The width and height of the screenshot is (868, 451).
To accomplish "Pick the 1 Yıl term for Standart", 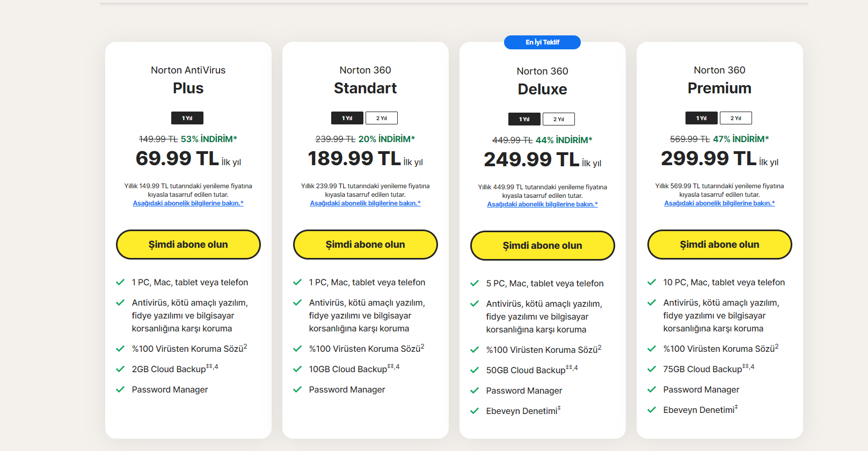I will (x=347, y=118).
